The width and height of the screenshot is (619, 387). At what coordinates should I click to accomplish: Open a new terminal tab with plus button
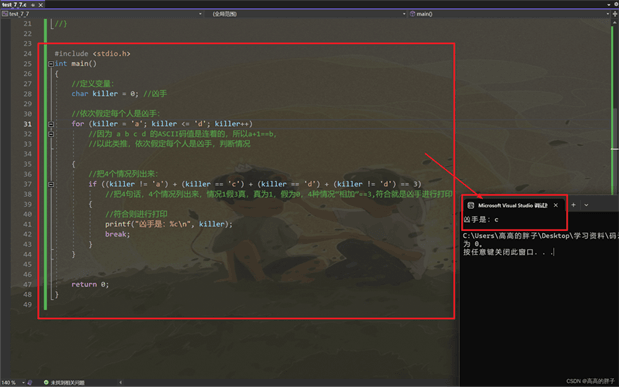coord(573,205)
